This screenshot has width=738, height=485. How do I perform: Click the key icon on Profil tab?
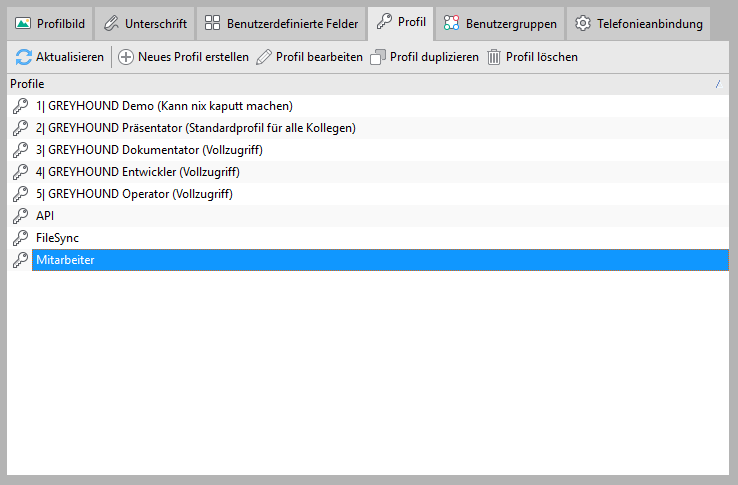point(385,22)
